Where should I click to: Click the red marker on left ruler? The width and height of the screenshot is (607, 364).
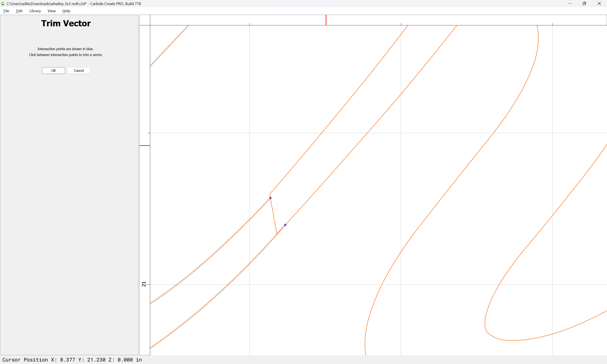coord(145,146)
